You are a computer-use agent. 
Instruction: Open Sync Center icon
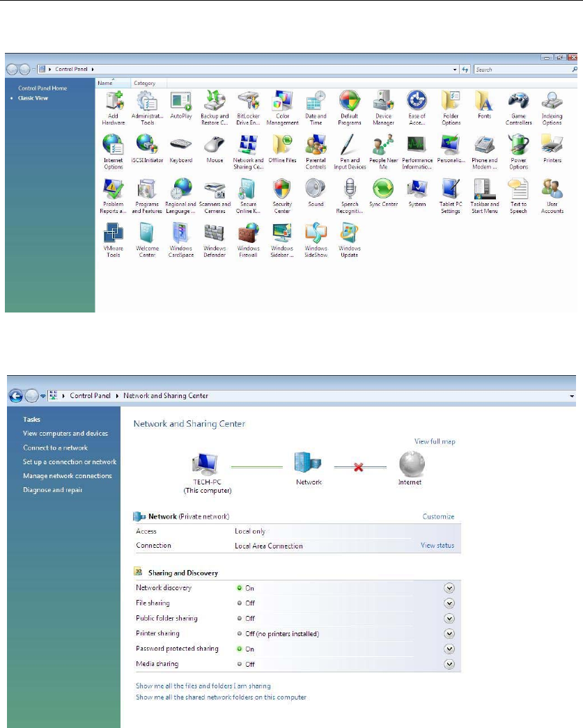(x=384, y=193)
